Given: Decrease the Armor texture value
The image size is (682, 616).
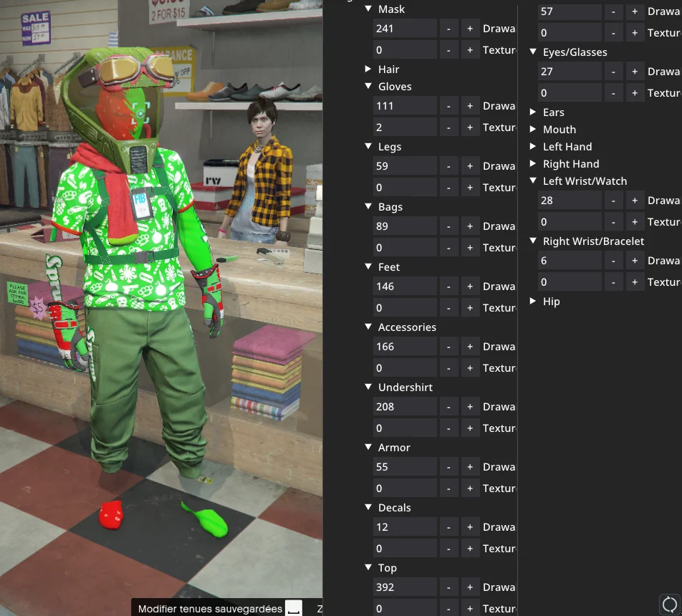Looking at the screenshot, I should click(x=448, y=489).
